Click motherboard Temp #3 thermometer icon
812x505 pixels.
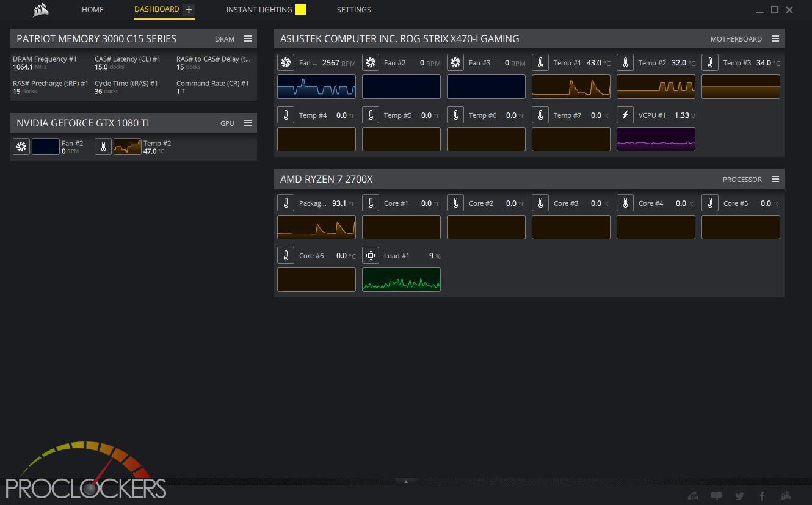(710, 62)
